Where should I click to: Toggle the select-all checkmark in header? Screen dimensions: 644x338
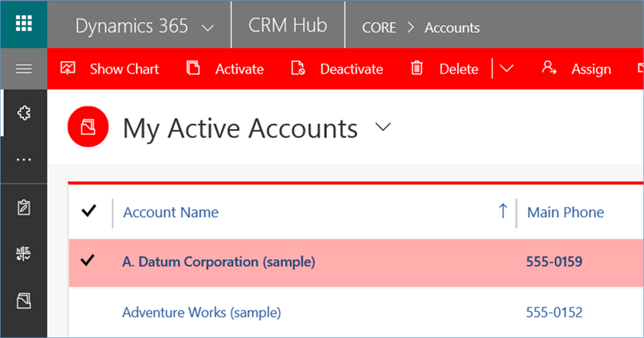point(89,211)
